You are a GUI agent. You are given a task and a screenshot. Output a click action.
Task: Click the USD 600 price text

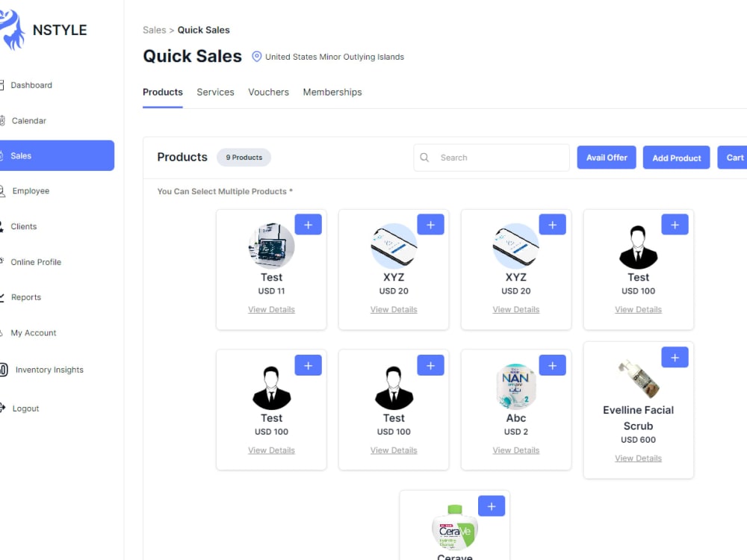(x=639, y=440)
